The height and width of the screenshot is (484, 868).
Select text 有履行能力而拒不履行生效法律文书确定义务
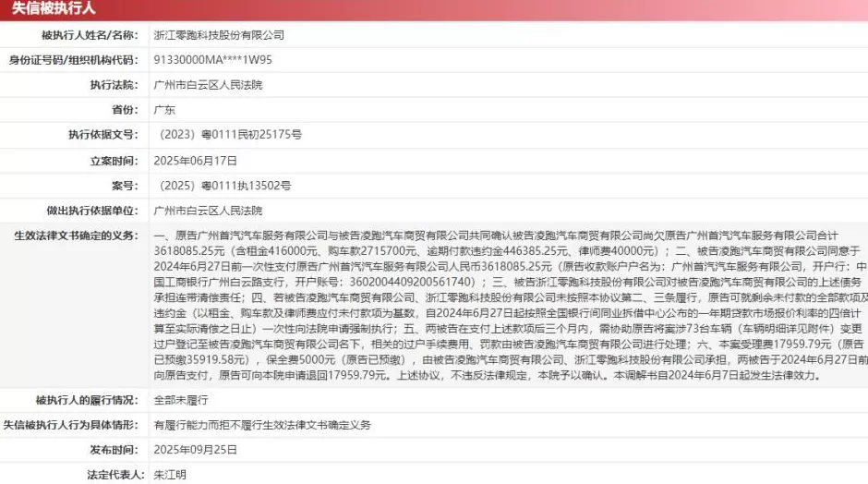point(262,425)
